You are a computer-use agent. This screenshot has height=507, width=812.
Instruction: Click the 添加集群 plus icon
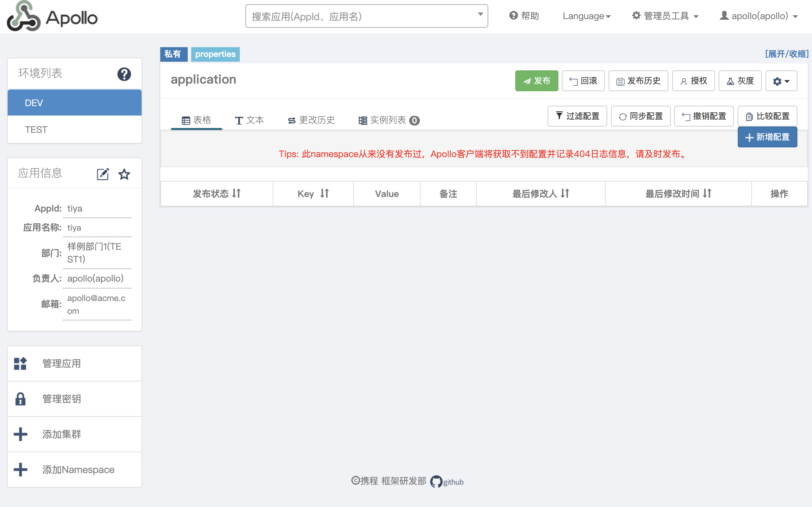pos(20,434)
